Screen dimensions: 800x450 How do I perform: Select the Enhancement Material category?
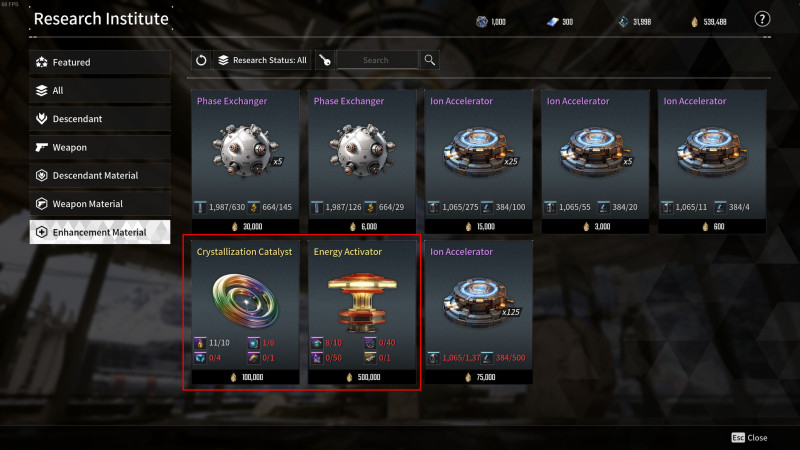[100, 232]
